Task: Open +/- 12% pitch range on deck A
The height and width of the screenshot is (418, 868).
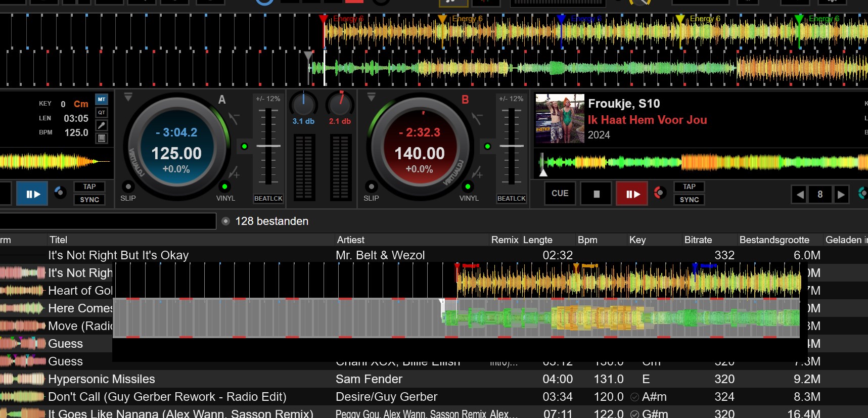Action: (x=268, y=99)
